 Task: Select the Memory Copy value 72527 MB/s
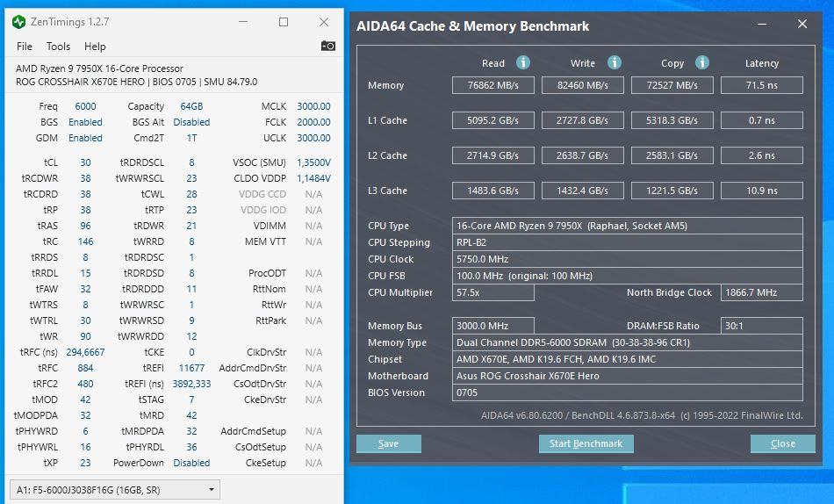pyautogui.click(x=672, y=85)
